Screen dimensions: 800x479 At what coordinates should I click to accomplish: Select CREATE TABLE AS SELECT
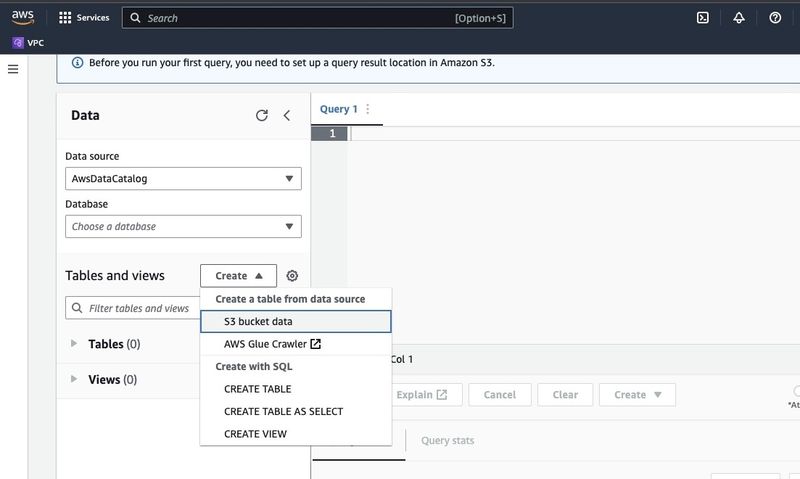coord(283,411)
